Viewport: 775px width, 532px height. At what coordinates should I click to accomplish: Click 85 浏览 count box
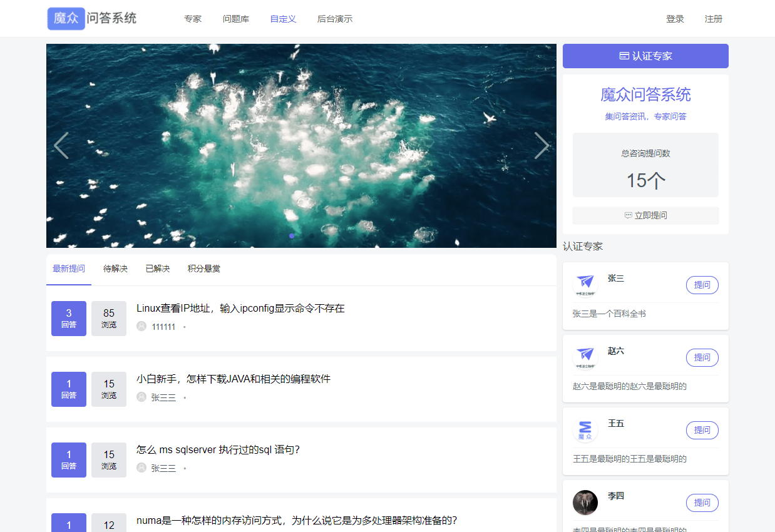pos(109,319)
